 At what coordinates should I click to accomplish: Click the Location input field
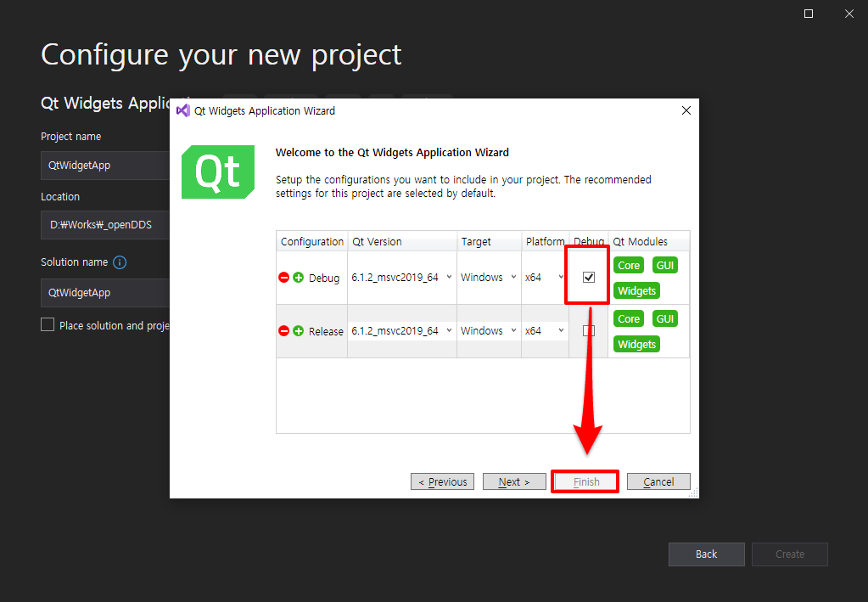point(105,225)
